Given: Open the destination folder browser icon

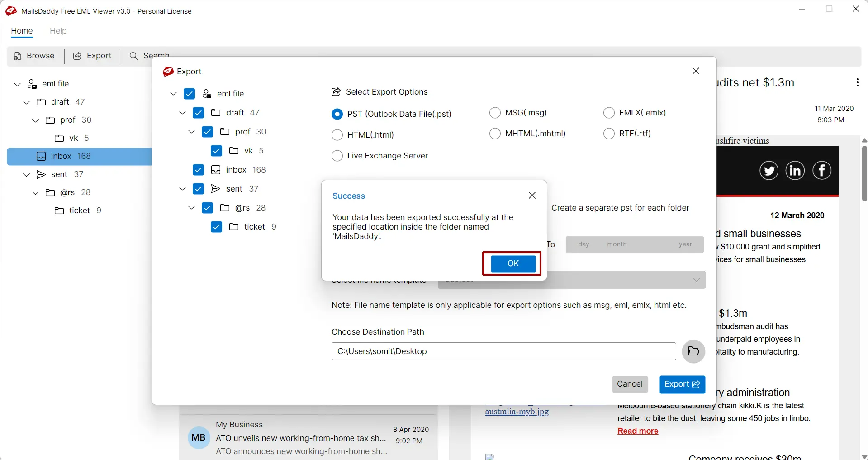Looking at the screenshot, I should click(x=693, y=351).
